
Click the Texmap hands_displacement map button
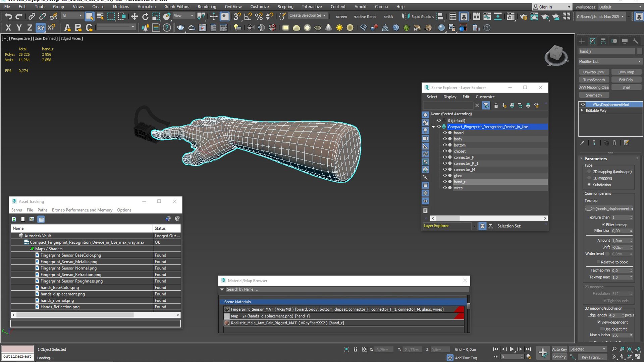coord(609,209)
